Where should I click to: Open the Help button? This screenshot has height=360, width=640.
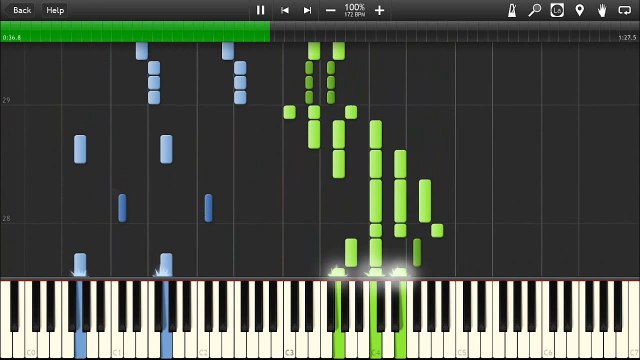point(55,10)
